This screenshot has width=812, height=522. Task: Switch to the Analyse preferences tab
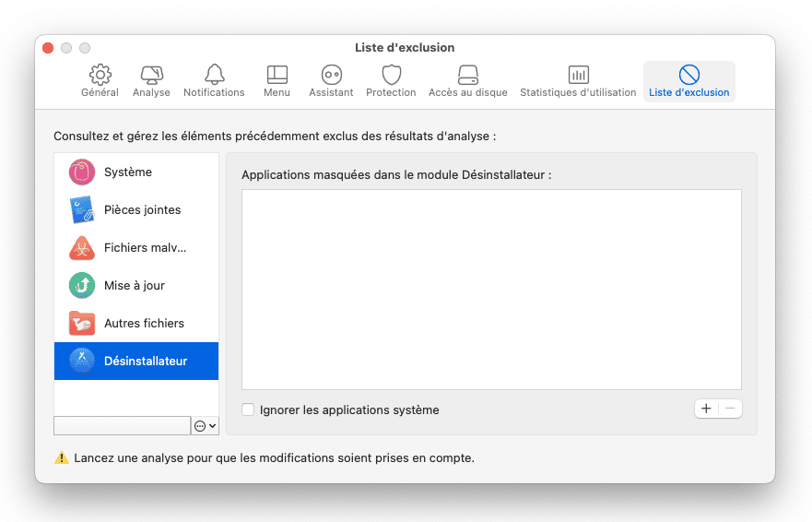point(151,81)
